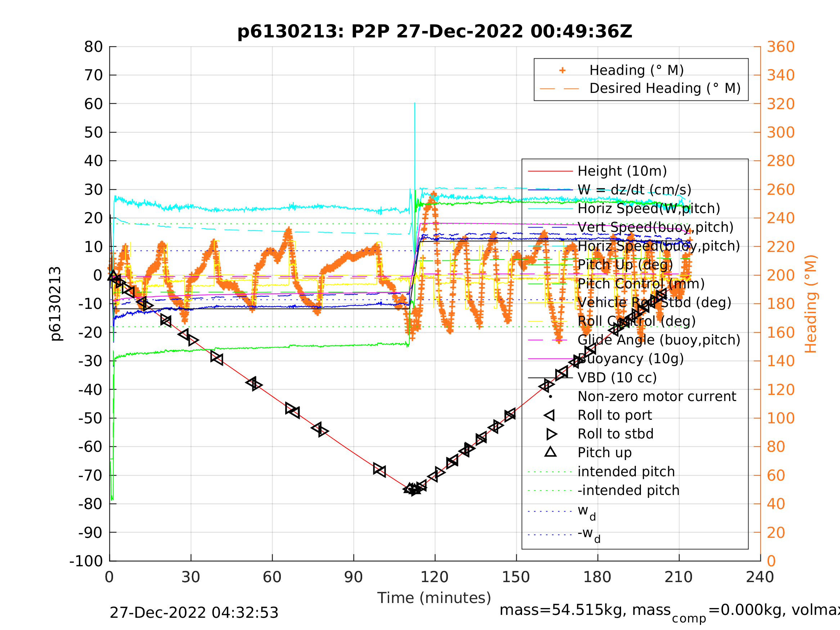Image resolution: width=840 pixels, height=630 pixels.
Task: Click the Pitch up triangle marker at dive start
Action: [x=113, y=276]
